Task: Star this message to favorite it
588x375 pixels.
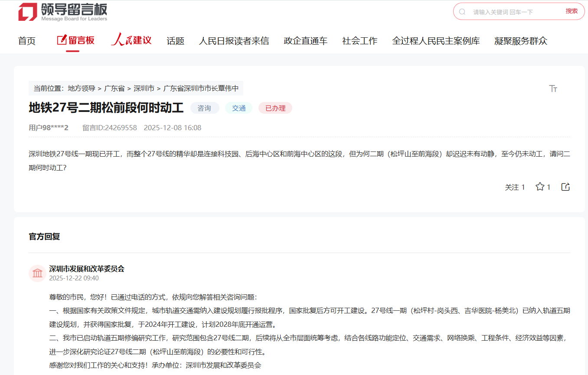Action: click(540, 187)
